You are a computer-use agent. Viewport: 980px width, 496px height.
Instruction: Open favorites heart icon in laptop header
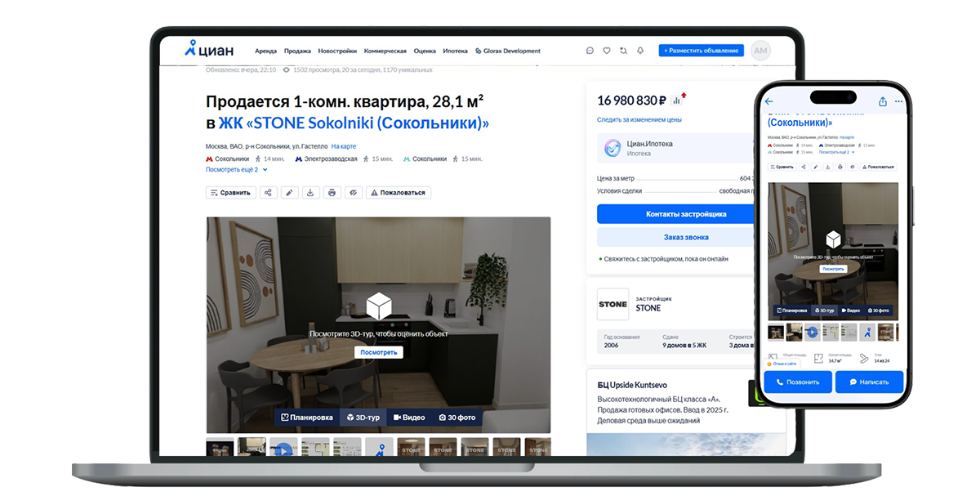pos(607,51)
